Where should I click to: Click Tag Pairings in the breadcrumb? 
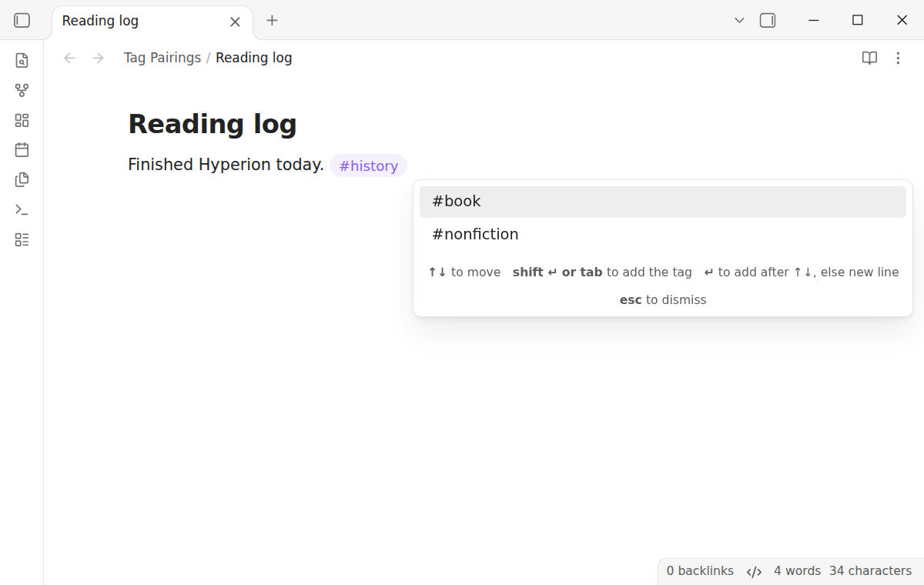tap(162, 58)
